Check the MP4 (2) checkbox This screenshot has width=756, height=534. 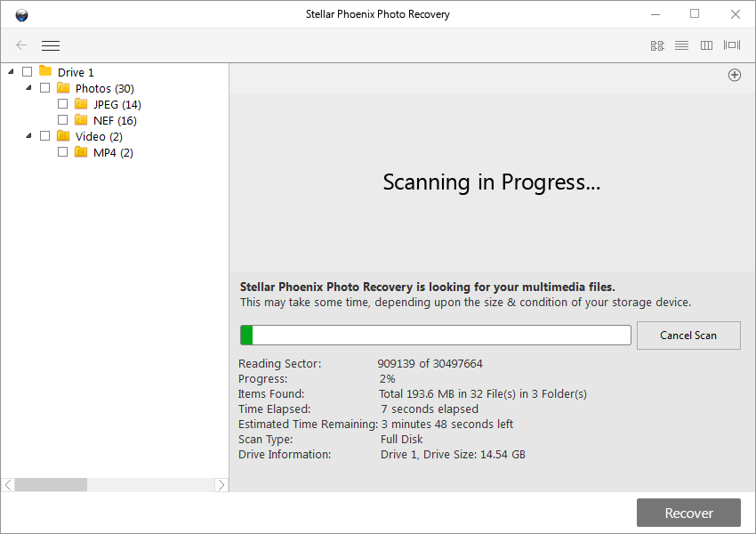click(x=62, y=152)
